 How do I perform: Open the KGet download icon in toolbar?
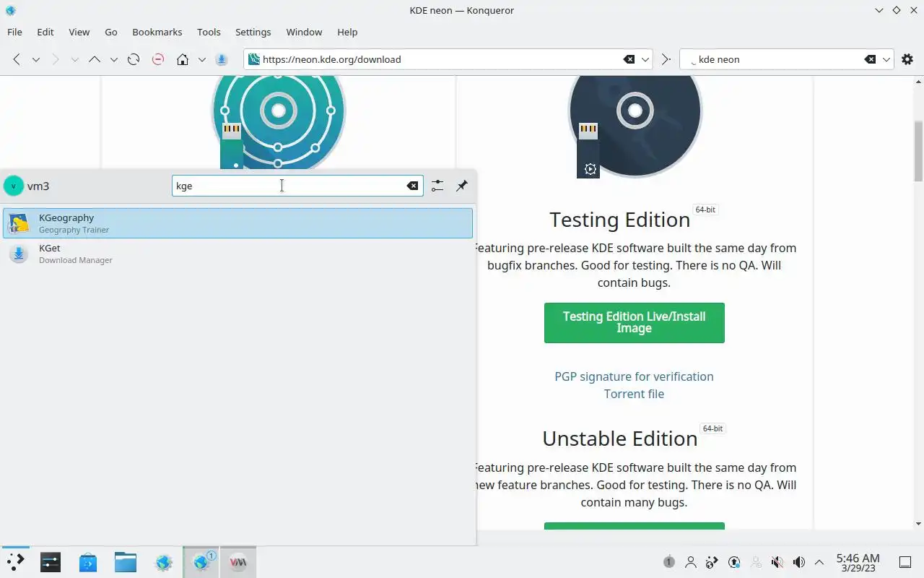tap(222, 59)
